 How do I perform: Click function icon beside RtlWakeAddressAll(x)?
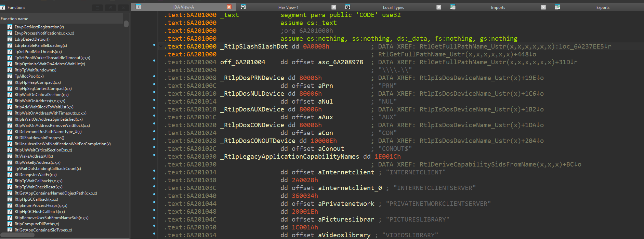[x=10, y=156]
